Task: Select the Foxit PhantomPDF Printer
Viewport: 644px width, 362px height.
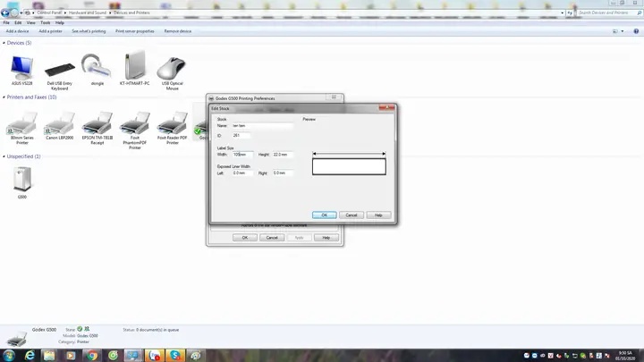Action: click(x=135, y=130)
